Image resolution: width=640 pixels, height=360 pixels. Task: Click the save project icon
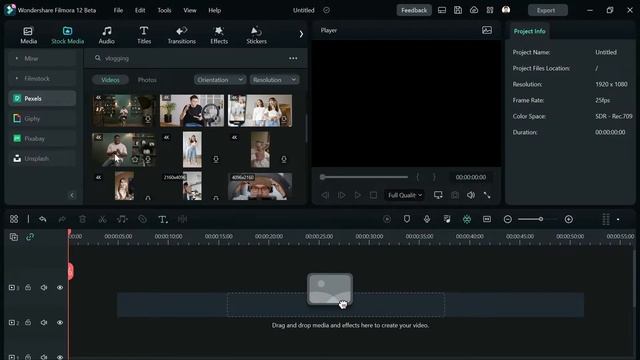(458, 10)
